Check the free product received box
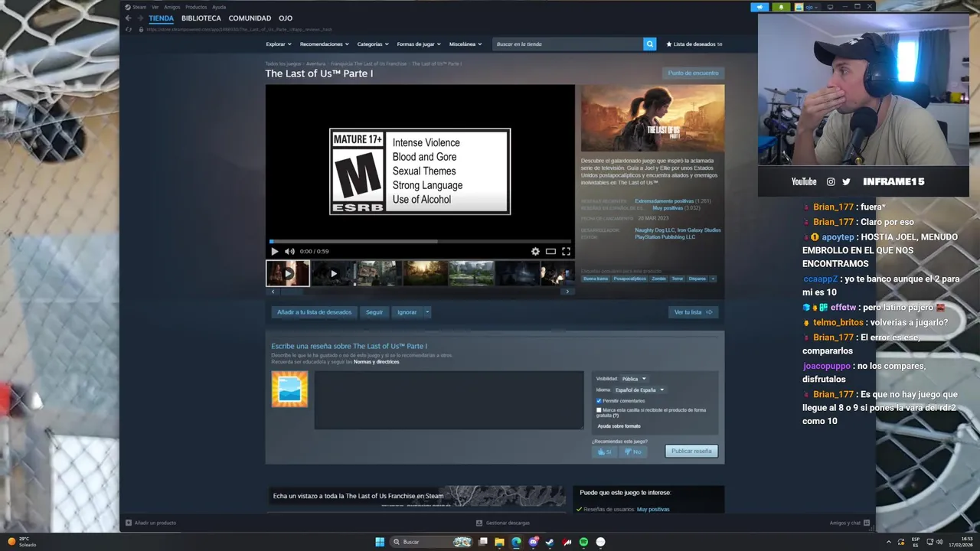The width and height of the screenshot is (980, 551). pos(599,410)
